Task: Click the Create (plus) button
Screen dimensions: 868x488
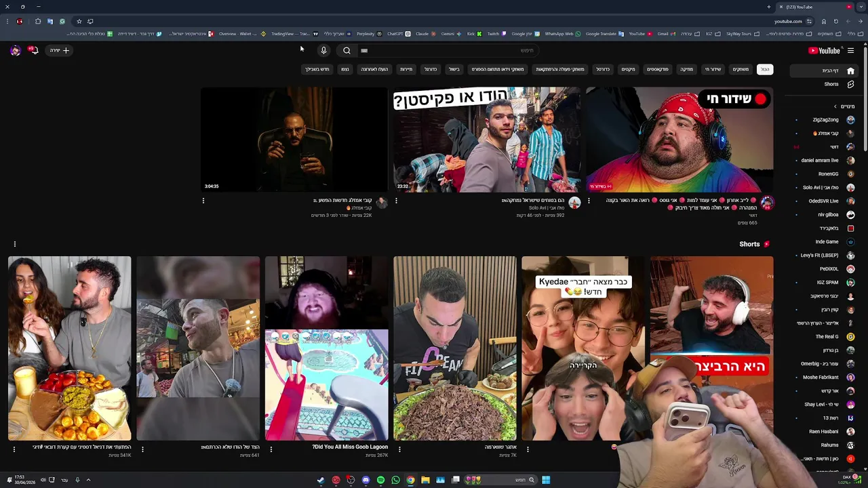Action: click(x=60, y=50)
